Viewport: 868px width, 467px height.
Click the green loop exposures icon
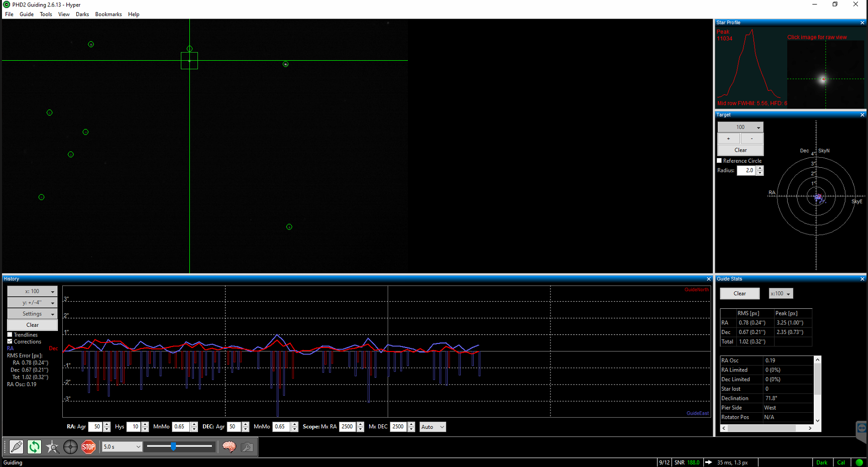point(34,446)
